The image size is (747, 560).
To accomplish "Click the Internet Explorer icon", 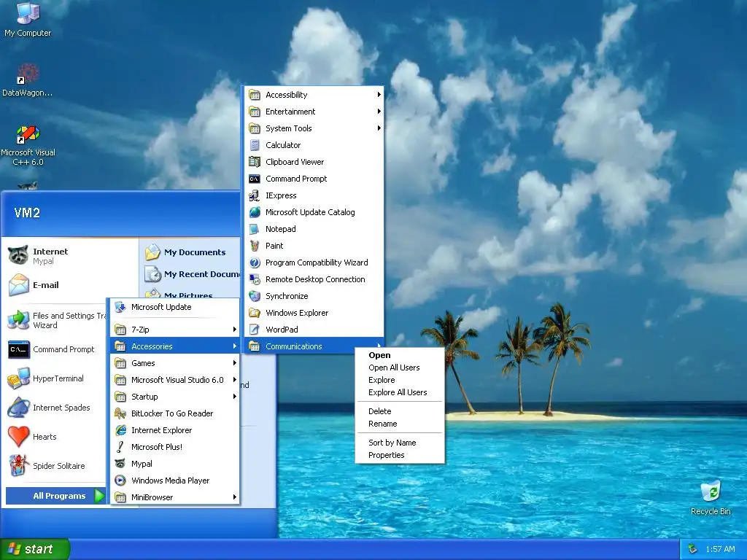I will pyautogui.click(x=120, y=430).
